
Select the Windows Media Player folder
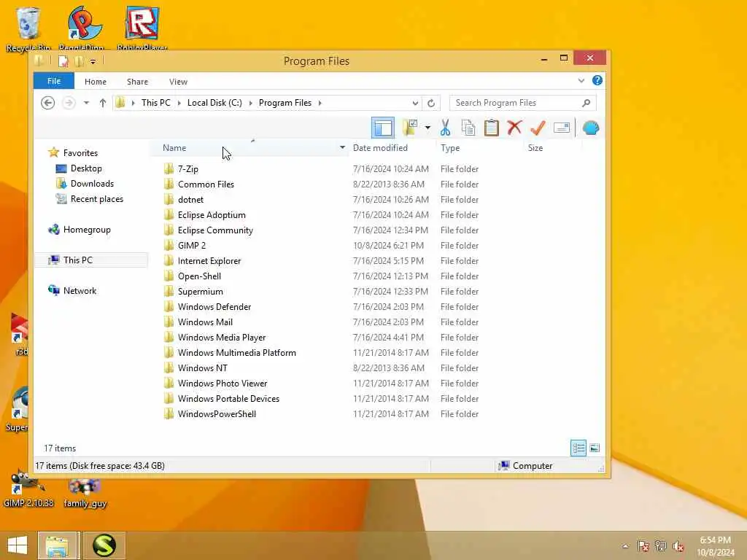click(x=222, y=338)
